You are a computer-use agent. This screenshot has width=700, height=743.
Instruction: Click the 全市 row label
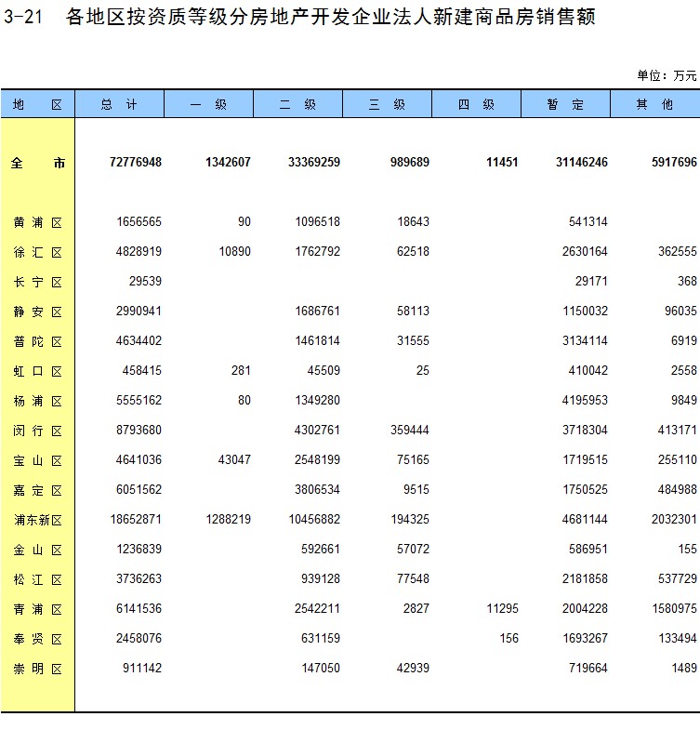(x=37, y=163)
